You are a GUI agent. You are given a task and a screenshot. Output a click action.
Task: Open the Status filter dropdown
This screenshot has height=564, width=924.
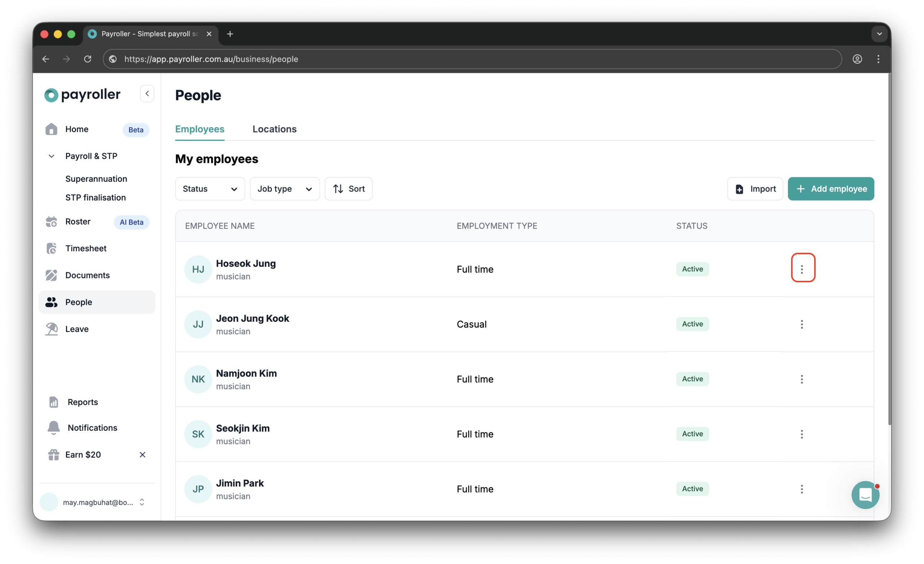coord(210,189)
